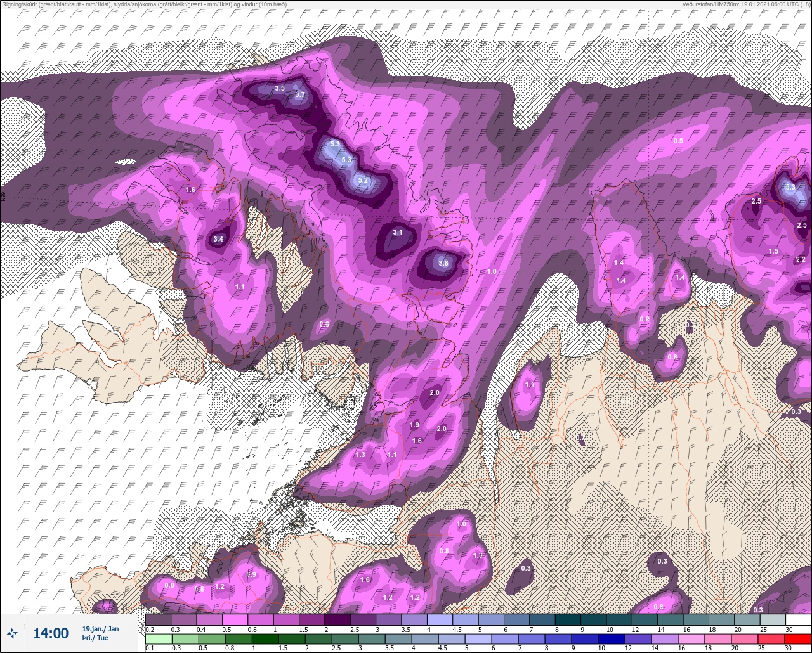Click the 3.4 precipitation value on map
Screen dimensions: 812x653
point(218,239)
